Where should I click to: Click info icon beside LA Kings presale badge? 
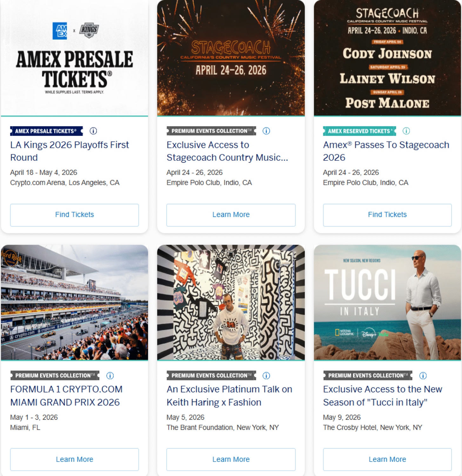[93, 131]
